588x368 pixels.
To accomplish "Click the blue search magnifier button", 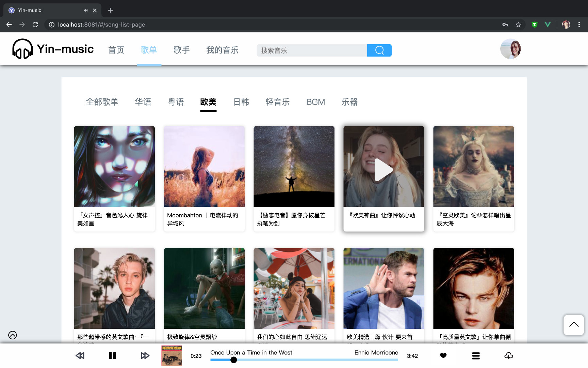I will tap(379, 50).
